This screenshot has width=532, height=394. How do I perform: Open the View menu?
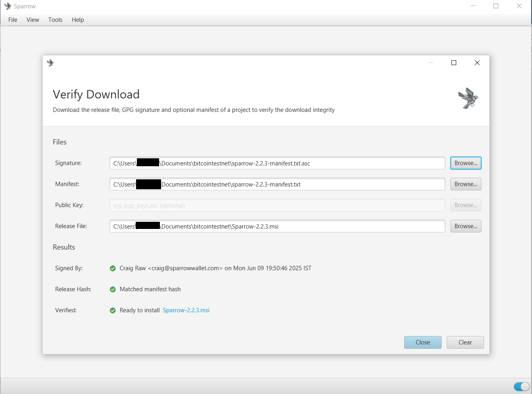pyautogui.click(x=33, y=20)
